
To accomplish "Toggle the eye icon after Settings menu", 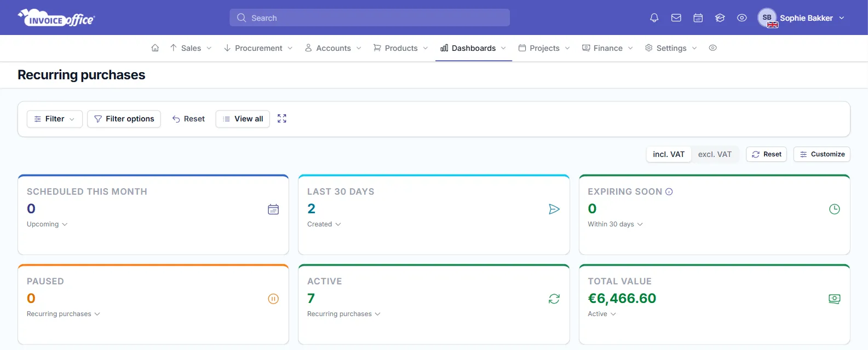I will 712,48.
